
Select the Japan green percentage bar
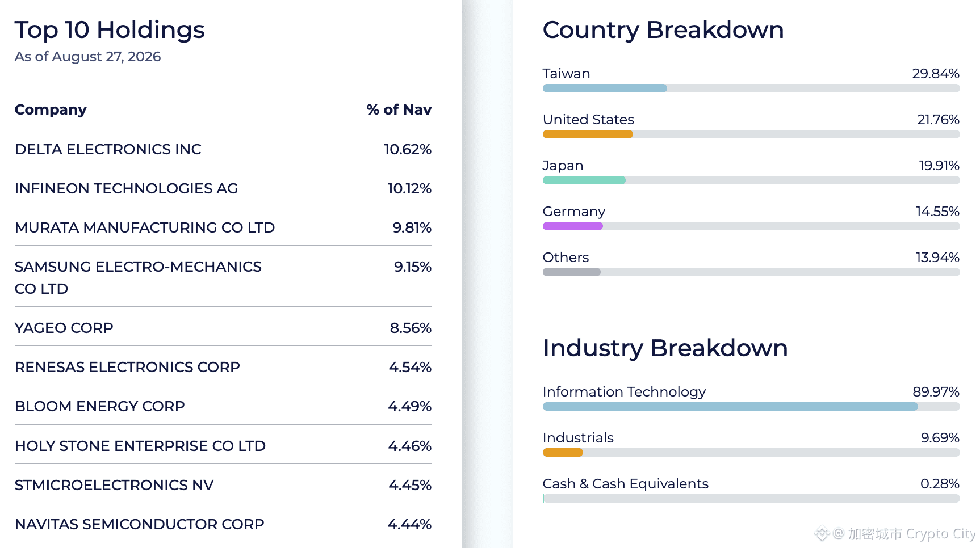[584, 180]
